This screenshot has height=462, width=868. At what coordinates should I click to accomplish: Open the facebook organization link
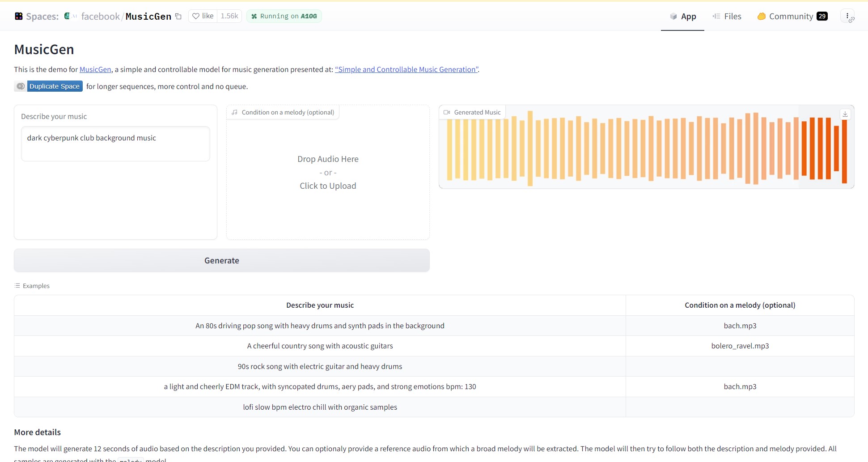(x=100, y=17)
